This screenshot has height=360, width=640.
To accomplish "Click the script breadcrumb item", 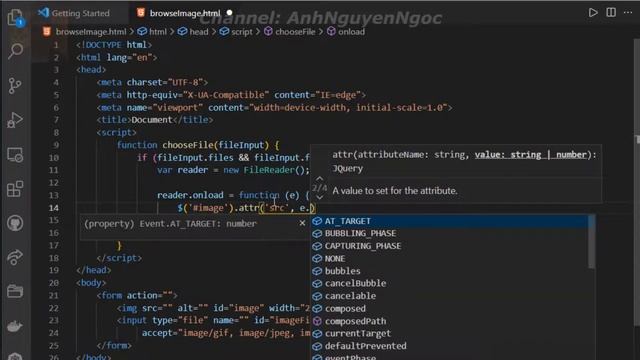I will [x=242, y=31].
